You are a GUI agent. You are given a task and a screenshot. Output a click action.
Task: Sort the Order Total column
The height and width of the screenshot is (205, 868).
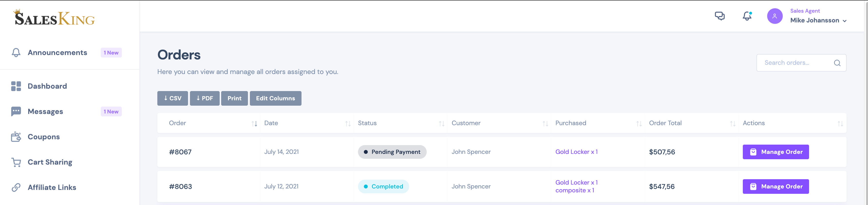[733, 123]
